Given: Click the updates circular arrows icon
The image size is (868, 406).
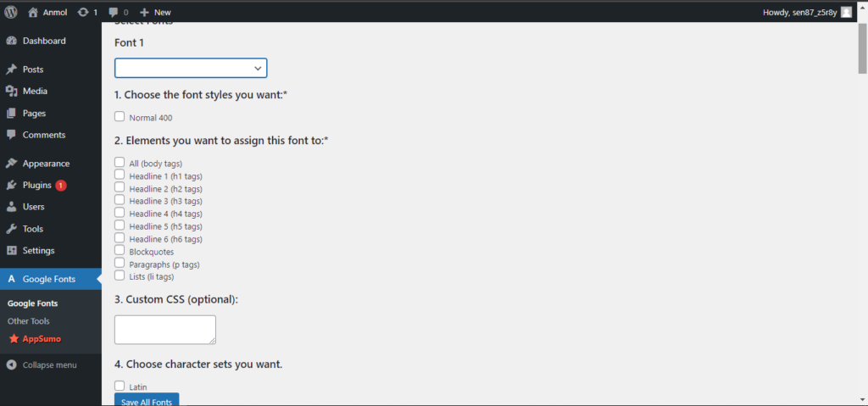Looking at the screenshot, I should click(83, 12).
